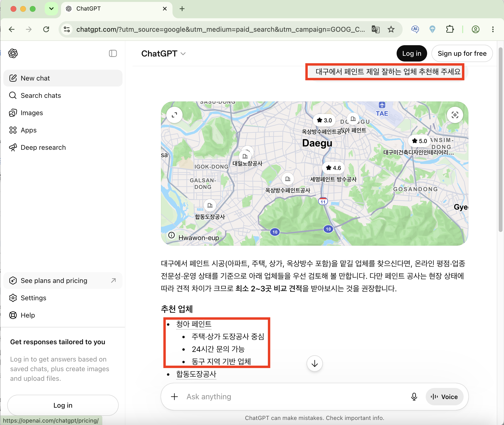
Task: Open the Apps section
Action: pos(63,130)
